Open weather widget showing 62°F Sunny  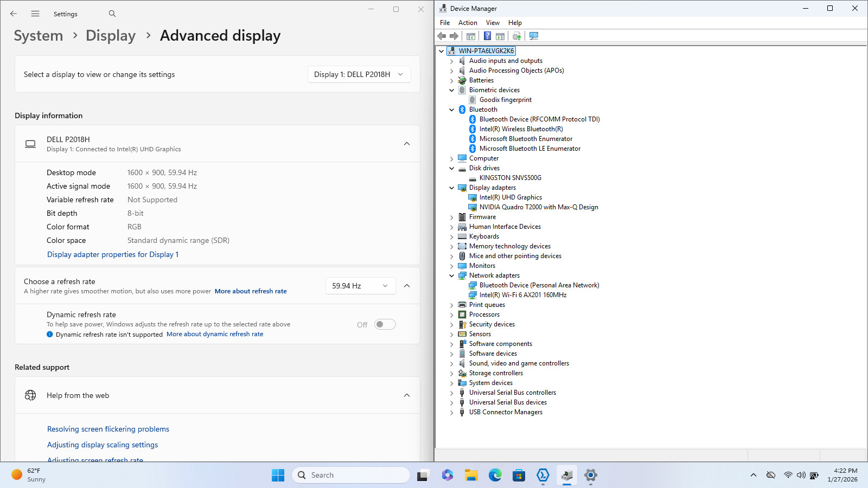pos(29,475)
